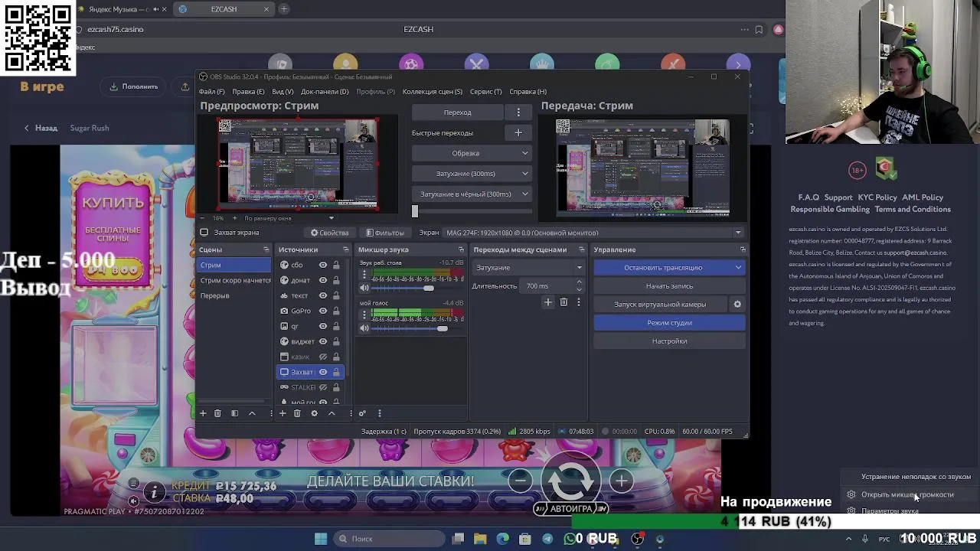
Task: Unlock the 'qr' source lock icon
Action: [335, 326]
